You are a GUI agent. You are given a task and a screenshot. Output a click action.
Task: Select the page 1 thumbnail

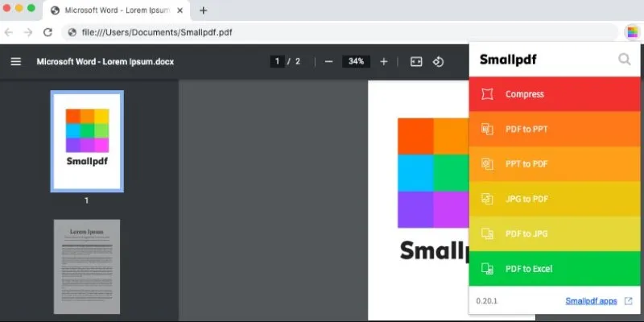click(87, 142)
